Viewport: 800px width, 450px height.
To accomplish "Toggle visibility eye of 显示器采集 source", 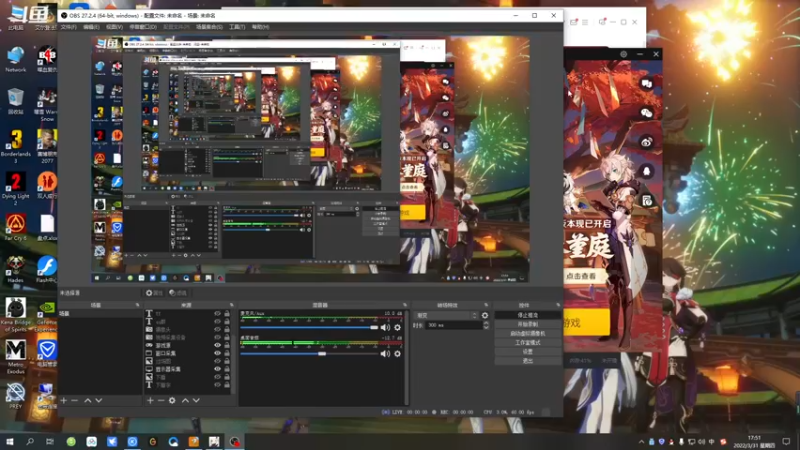I will click(218, 369).
